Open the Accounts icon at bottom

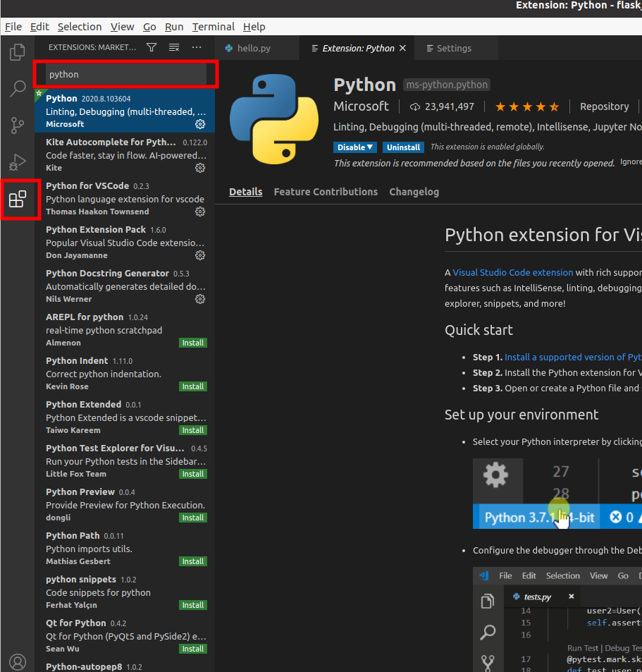pyautogui.click(x=18, y=662)
